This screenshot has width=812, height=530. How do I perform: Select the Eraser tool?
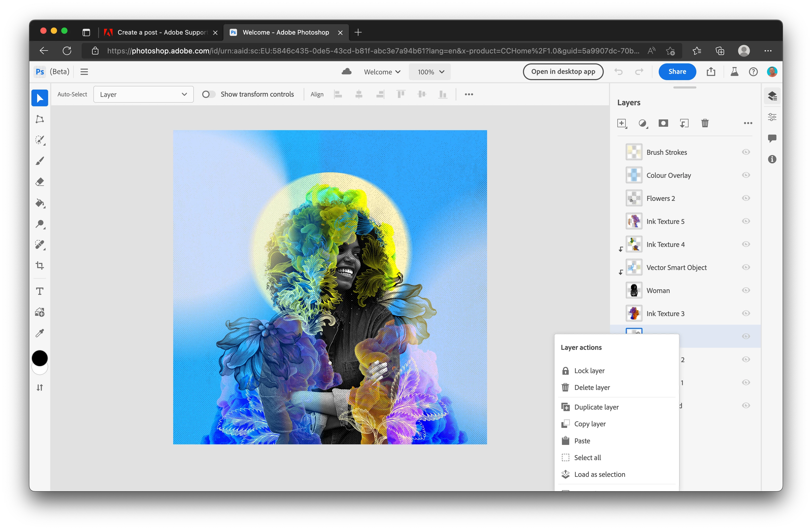(x=40, y=182)
